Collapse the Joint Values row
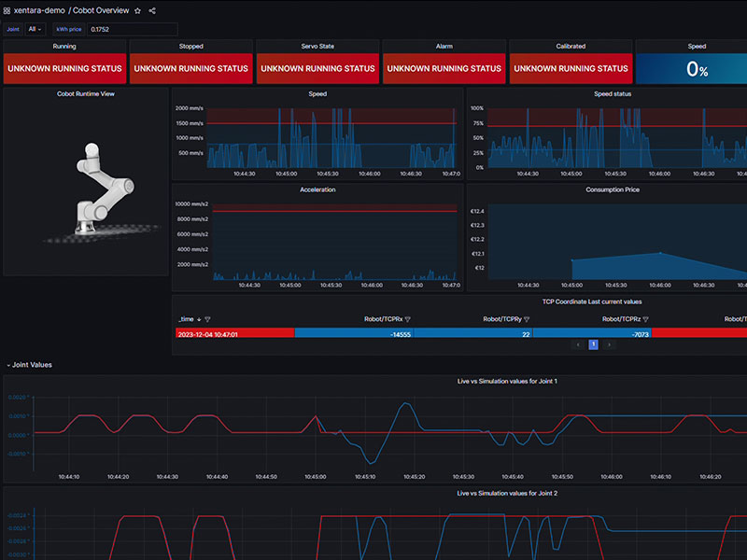Screen dimensions: 747x560 click(8, 365)
